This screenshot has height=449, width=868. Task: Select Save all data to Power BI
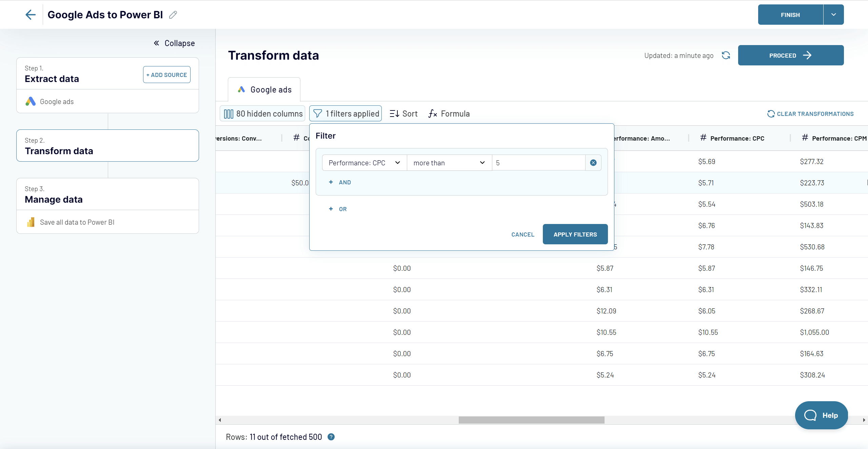click(x=107, y=222)
